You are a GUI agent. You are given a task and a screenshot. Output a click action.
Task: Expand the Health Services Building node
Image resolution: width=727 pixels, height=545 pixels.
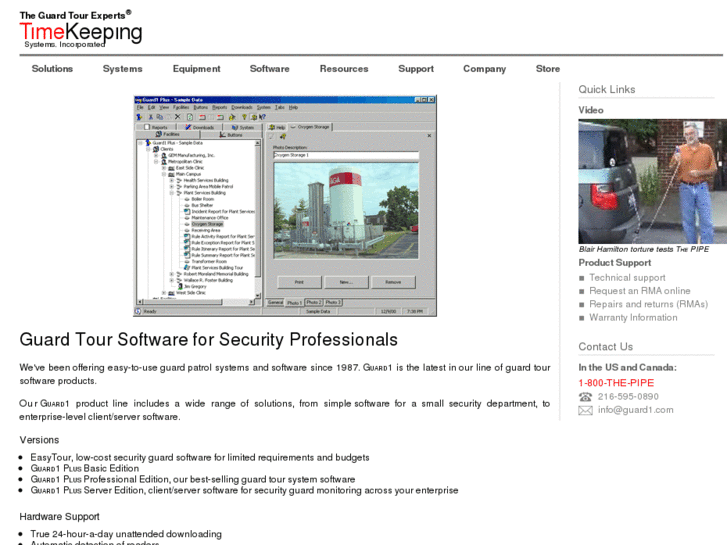pyautogui.click(x=172, y=180)
